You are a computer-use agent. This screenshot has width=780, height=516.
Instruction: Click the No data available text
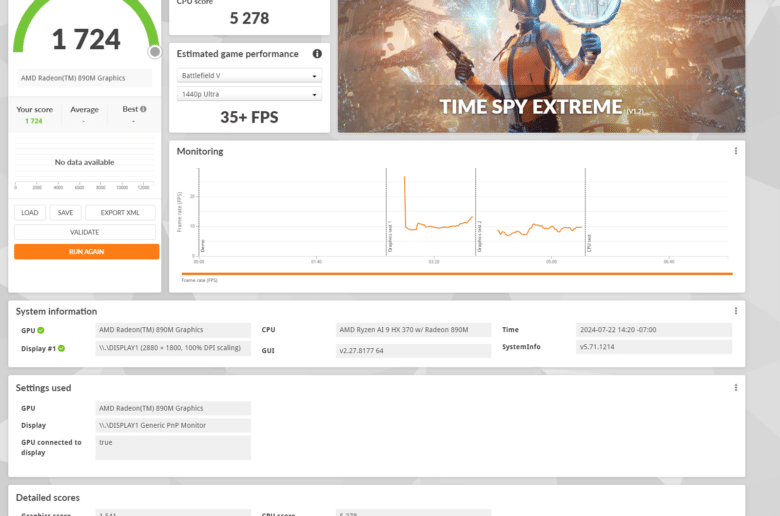[x=85, y=162]
